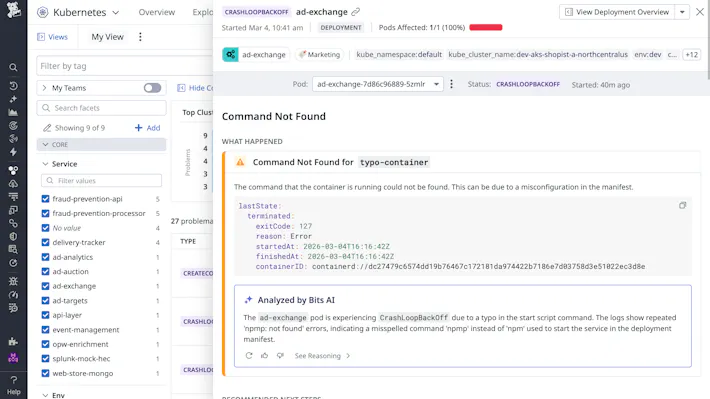The image size is (710, 399).
Task: Click the teal ad-exchange service icon
Action: point(230,54)
